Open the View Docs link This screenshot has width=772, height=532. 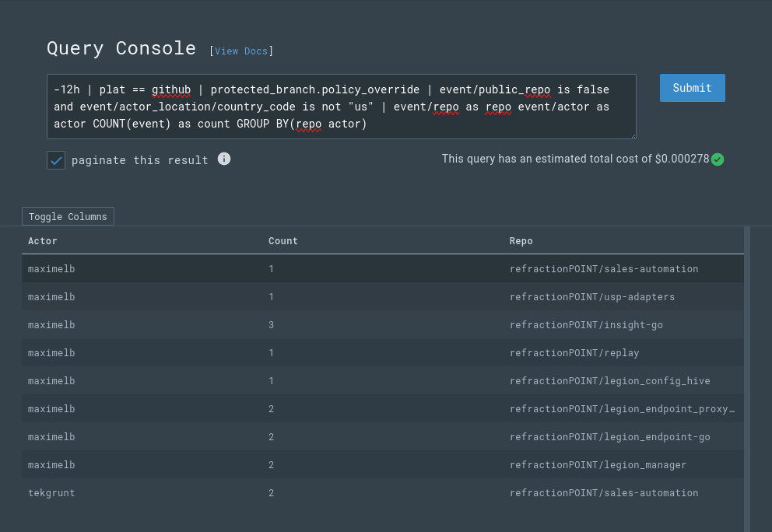pos(241,51)
